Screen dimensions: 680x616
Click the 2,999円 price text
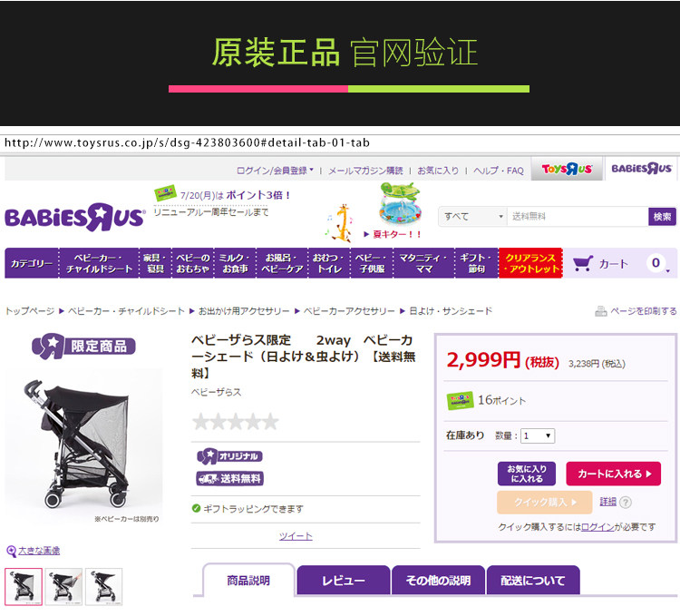click(483, 359)
